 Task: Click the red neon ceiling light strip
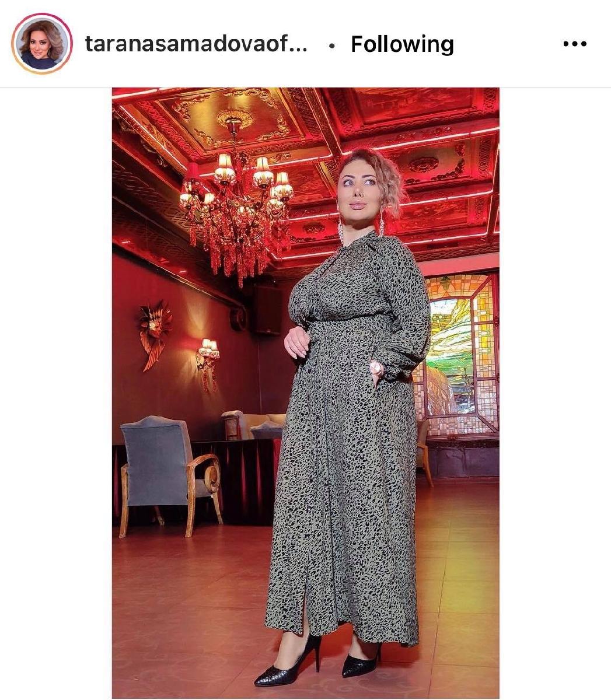(420, 140)
